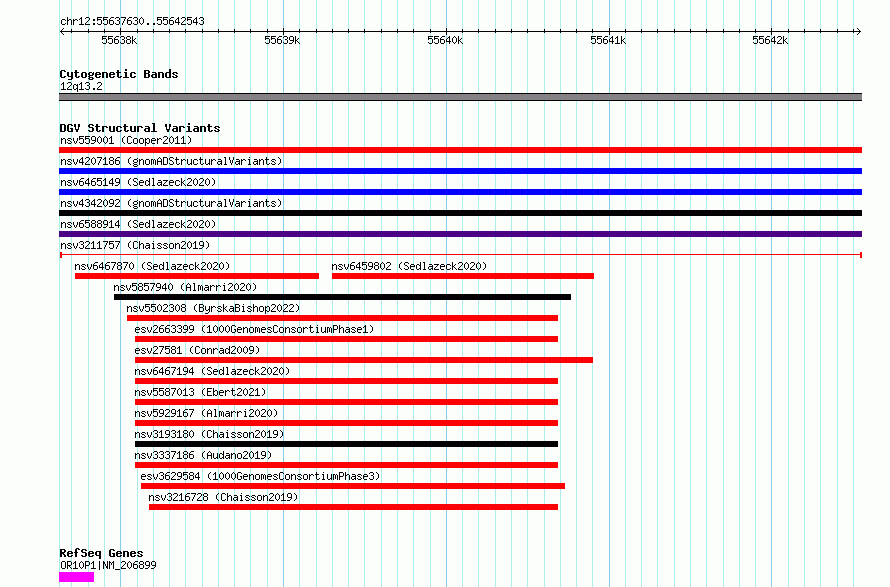Click the nsv5587013 (Ebert2021) label
This screenshot has width=890, height=587.
(x=200, y=392)
